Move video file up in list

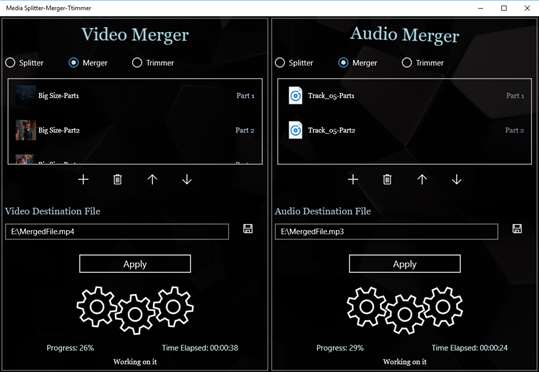click(x=152, y=179)
